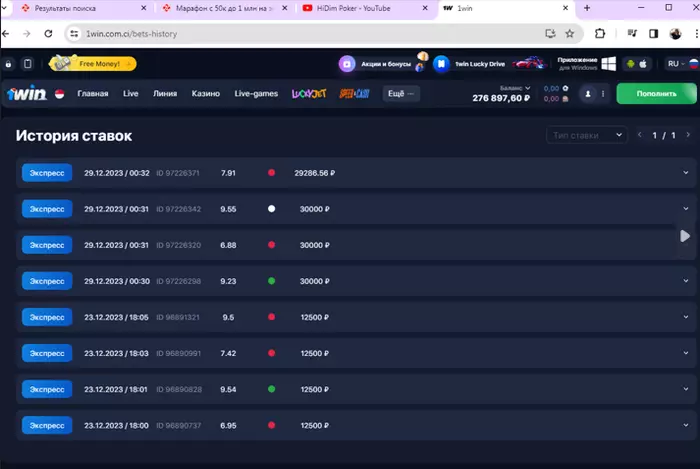Click the green Пополнить button
The image size is (700, 469).
pyautogui.click(x=656, y=94)
